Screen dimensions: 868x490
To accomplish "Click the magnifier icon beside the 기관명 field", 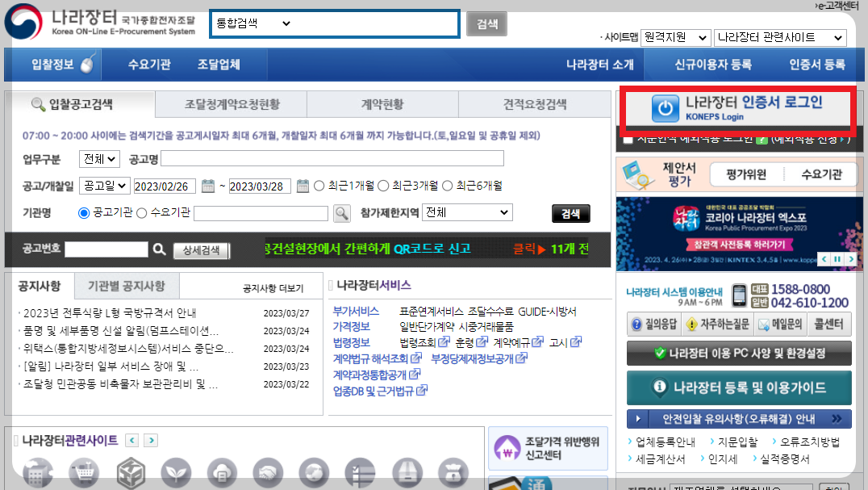I will pyautogui.click(x=342, y=213).
